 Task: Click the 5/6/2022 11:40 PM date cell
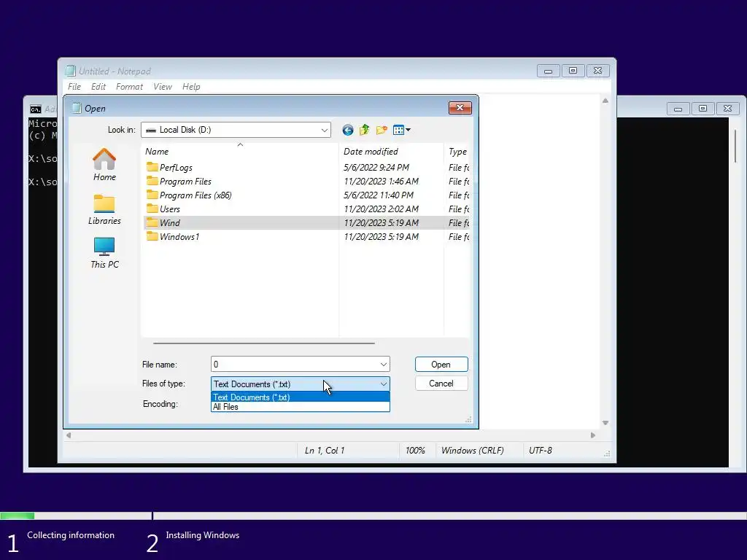(x=379, y=195)
